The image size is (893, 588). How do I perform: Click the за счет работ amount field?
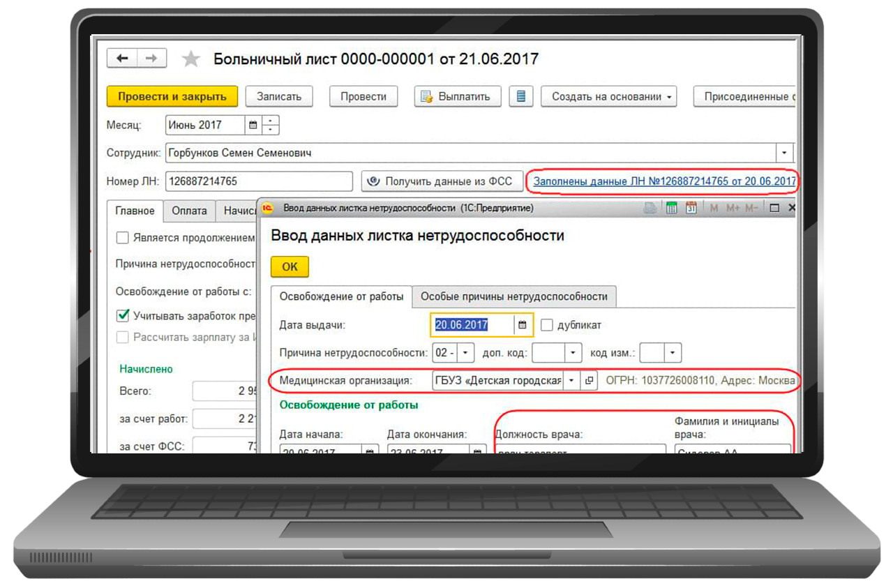tap(225, 419)
